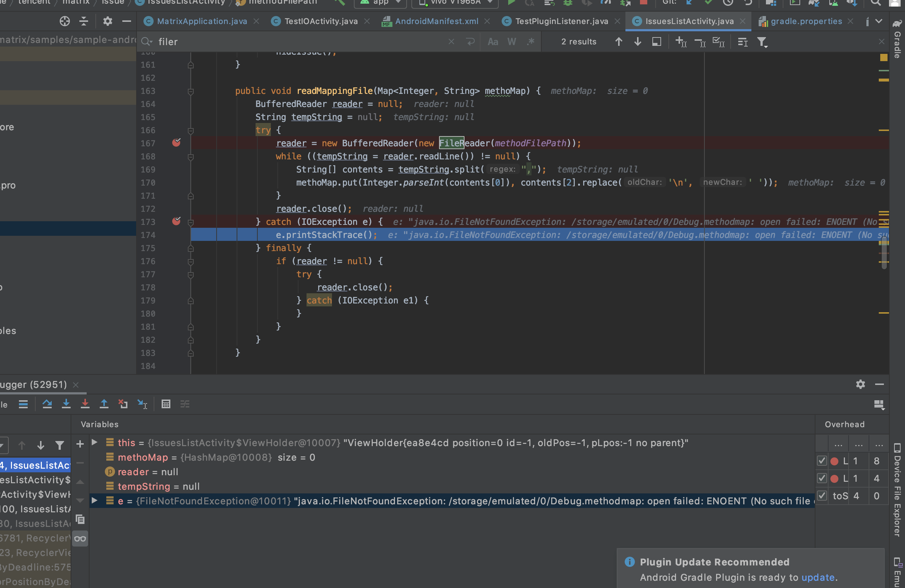
Task: Start debugging with the bug icon
Action: pos(568,3)
